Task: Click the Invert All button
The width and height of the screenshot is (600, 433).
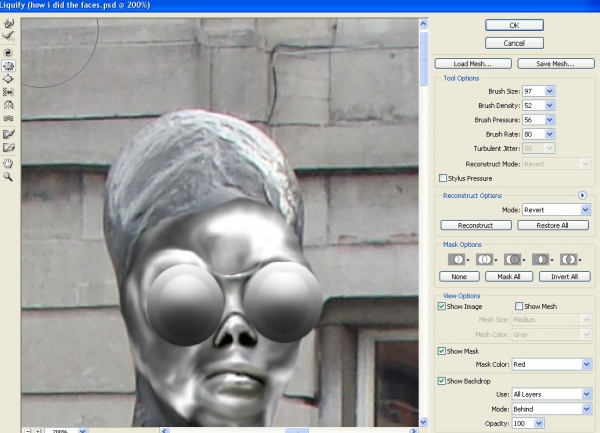Action: click(565, 277)
